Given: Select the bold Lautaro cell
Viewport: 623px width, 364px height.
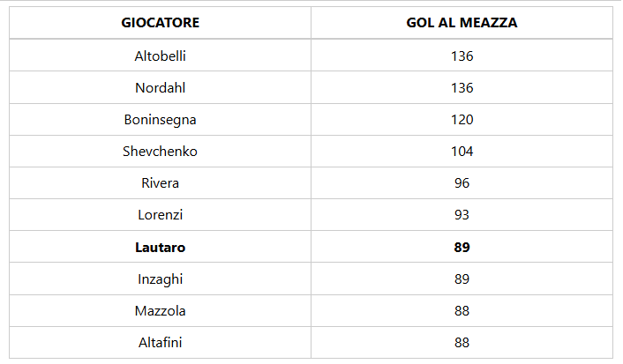Looking at the screenshot, I should 160,248.
